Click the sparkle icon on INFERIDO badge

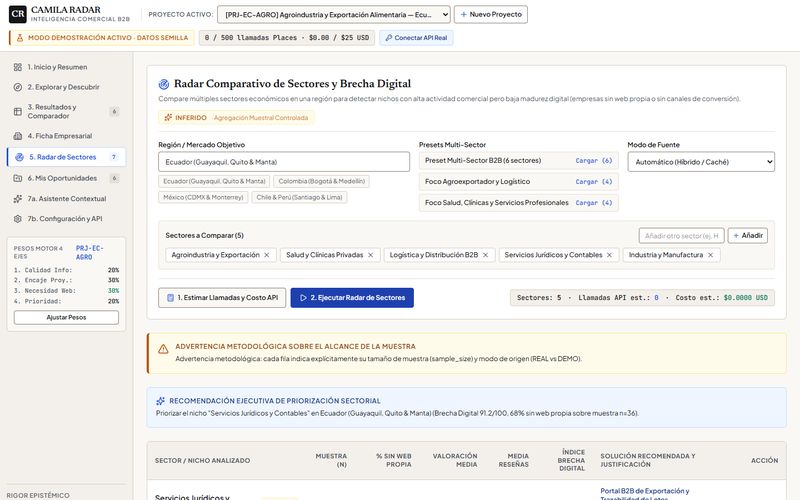pyautogui.click(x=168, y=117)
